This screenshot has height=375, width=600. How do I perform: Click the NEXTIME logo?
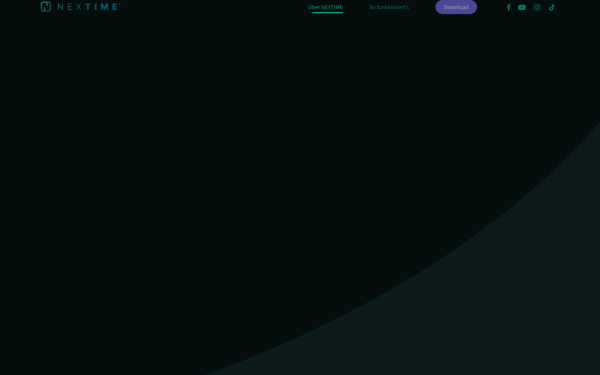80,7
